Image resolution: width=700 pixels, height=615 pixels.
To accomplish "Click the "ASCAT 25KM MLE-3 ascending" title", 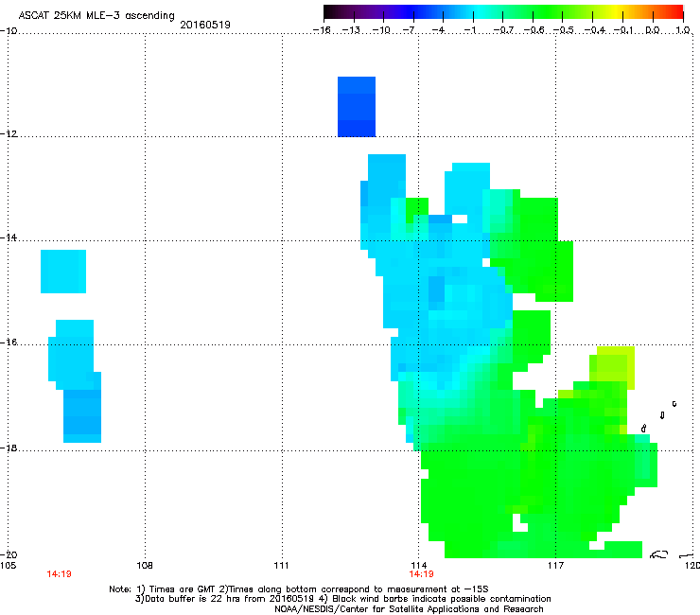I will (96, 16).
